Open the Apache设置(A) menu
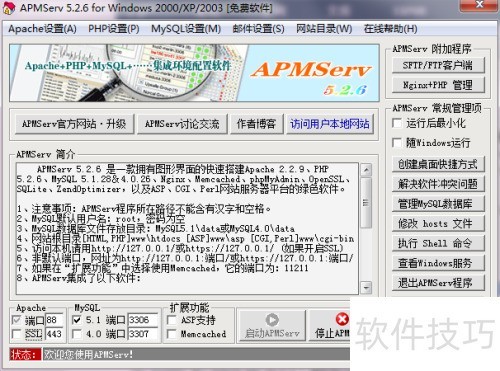Viewport: 500px width, 371px height. tap(42, 29)
